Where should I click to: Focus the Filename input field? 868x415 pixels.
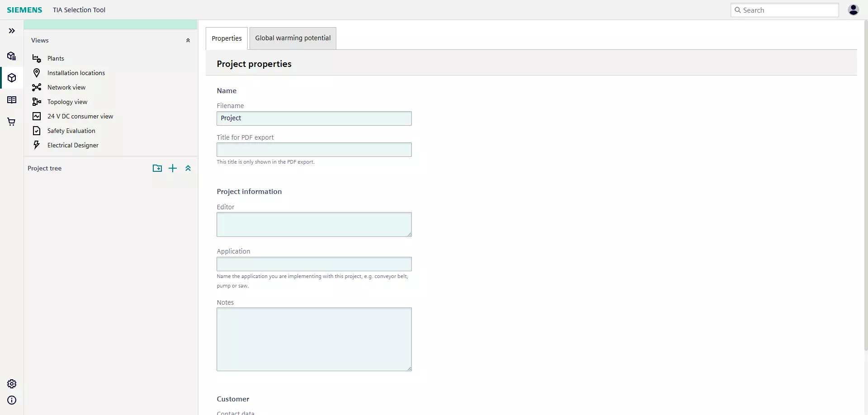click(x=314, y=118)
